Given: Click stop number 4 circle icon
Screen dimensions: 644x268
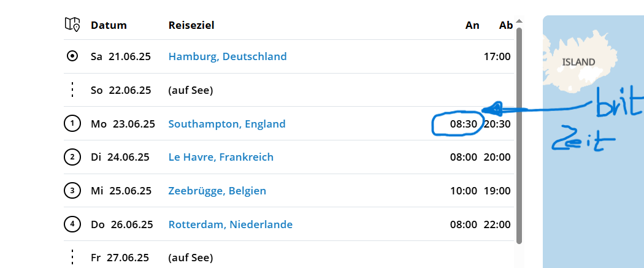Looking at the screenshot, I should pyautogui.click(x=72, y=224).
